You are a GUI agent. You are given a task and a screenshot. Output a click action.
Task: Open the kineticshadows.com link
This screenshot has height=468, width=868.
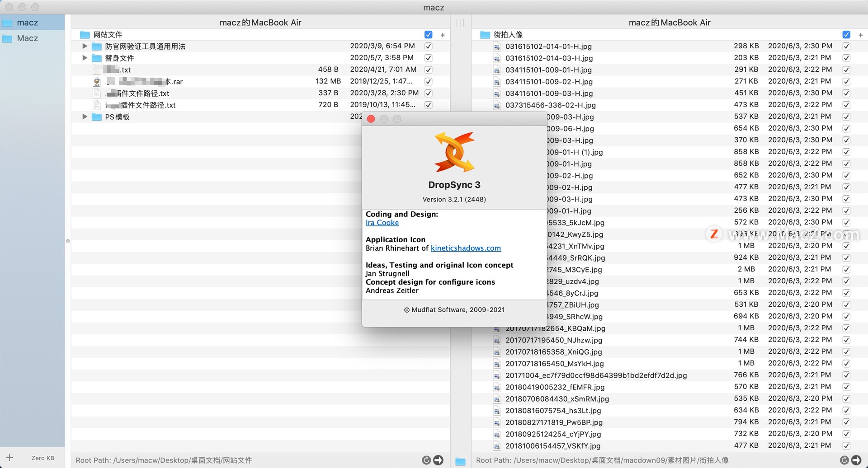pyautogui.click(x=466, y=248)
